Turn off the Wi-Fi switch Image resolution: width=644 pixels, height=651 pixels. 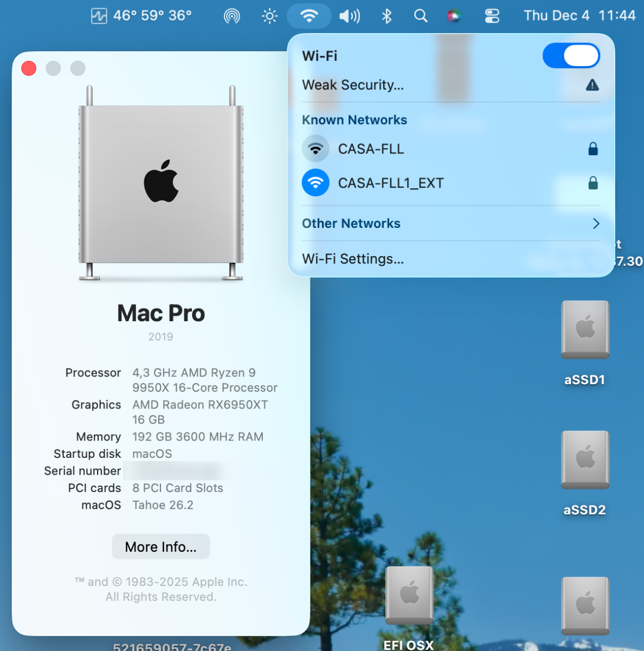(571, 55)
